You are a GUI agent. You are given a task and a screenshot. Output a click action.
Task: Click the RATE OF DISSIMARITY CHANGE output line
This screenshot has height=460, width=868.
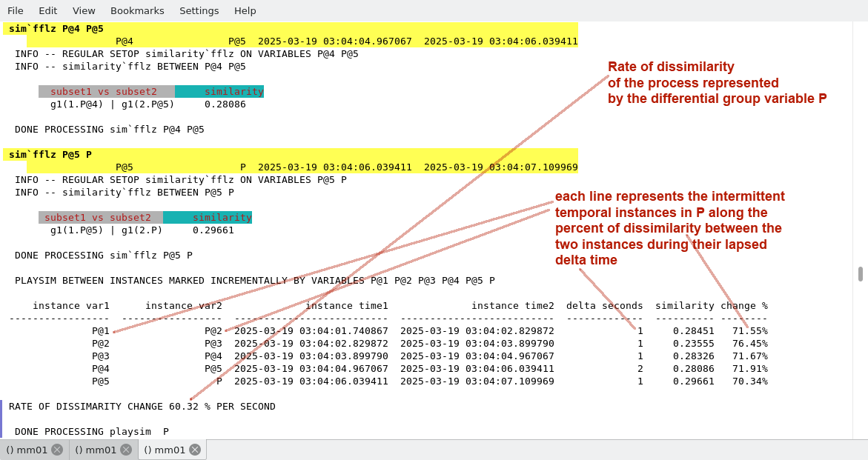click(x=142, y=406)
